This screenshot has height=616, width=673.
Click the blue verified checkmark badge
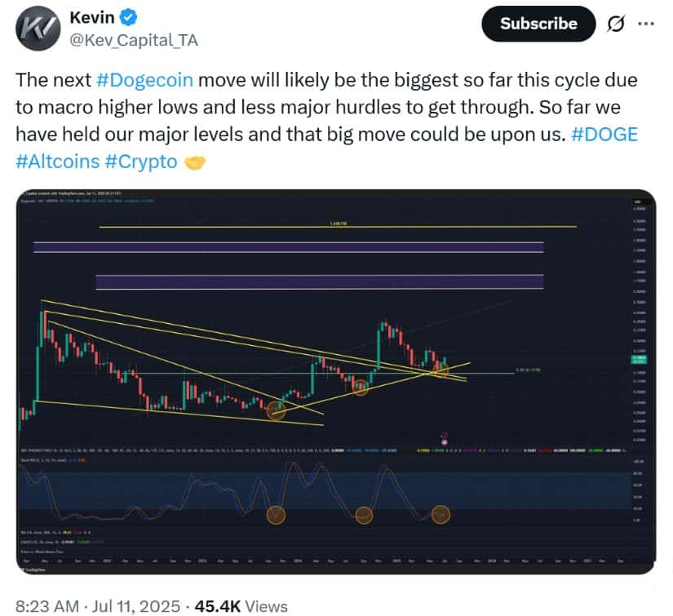[x=128, y=18]
